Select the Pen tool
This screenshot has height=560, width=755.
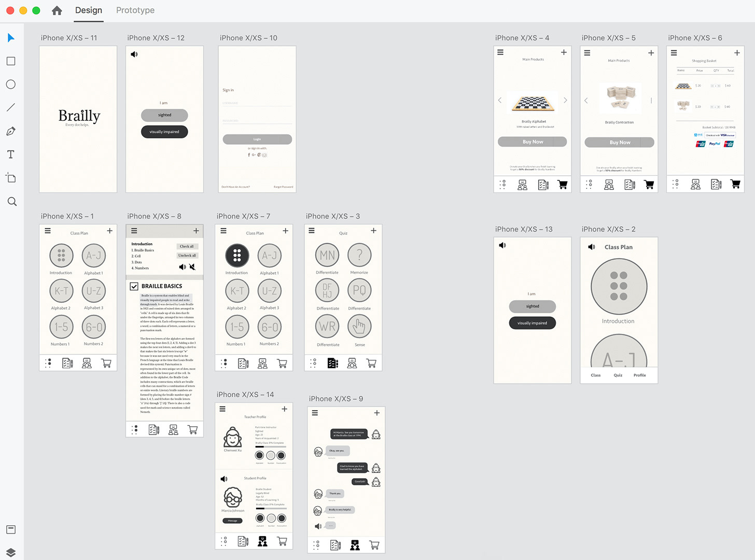pyautogui.click(x=11, y=131)
